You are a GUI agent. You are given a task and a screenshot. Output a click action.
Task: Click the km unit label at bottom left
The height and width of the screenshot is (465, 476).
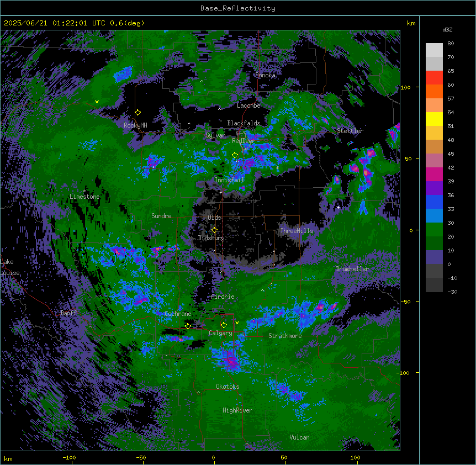[8, 458]
